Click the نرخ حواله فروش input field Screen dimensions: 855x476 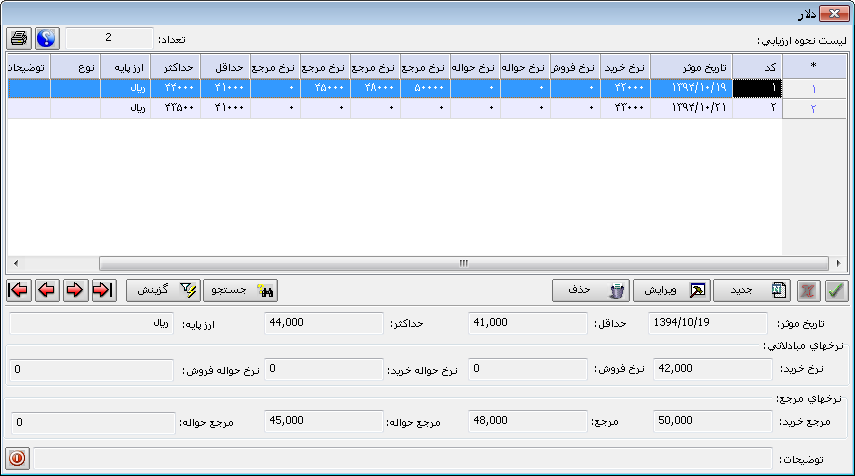point(91,370)
